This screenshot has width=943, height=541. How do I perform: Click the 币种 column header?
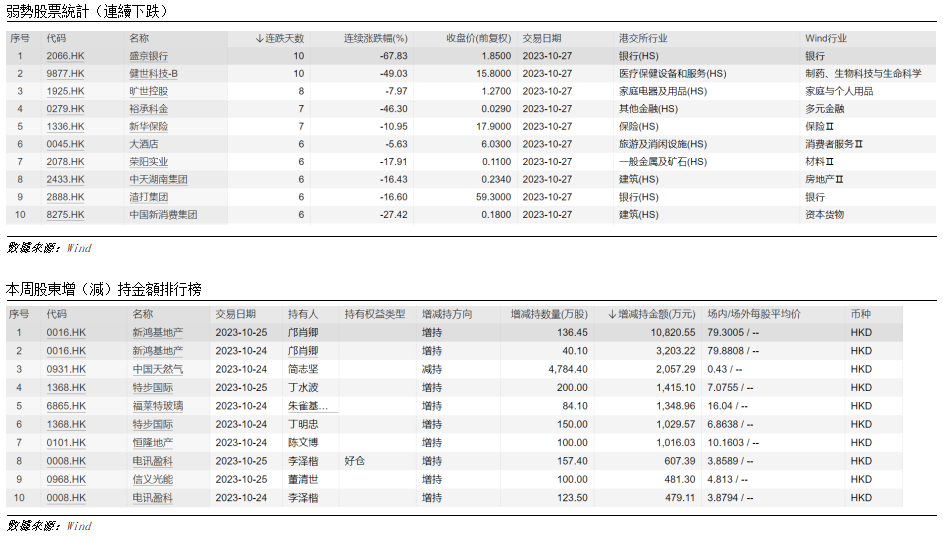click(x=861, y=314)
